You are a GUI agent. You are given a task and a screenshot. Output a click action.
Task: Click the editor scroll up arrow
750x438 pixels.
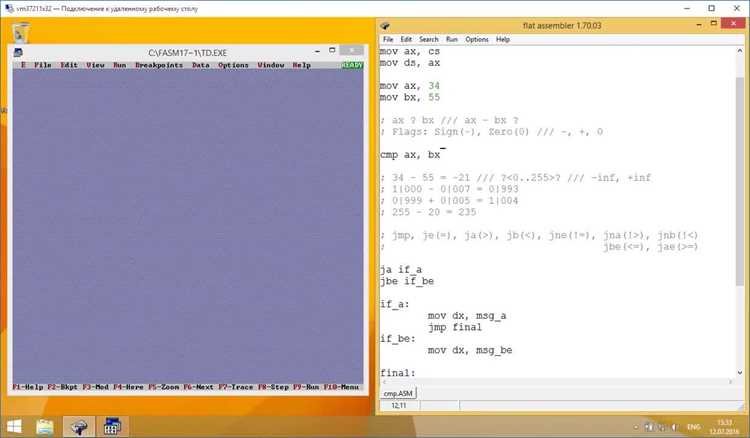(x=740, y=51)
